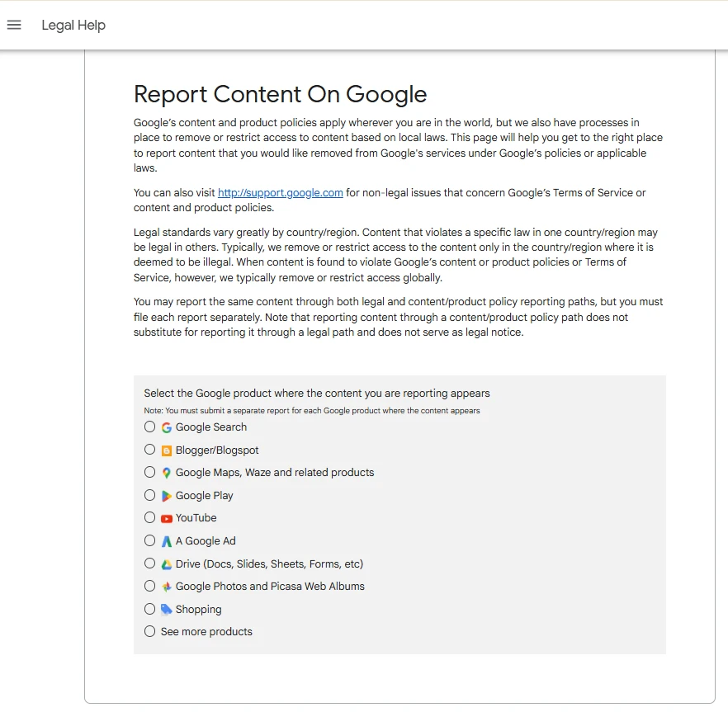Click the Google Ads icon
The width and height of the screenshot is (728, 712).
[167, 541]
